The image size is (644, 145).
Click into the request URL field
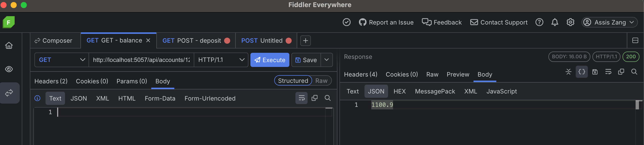pyautogui.click(x=141, y=60)
